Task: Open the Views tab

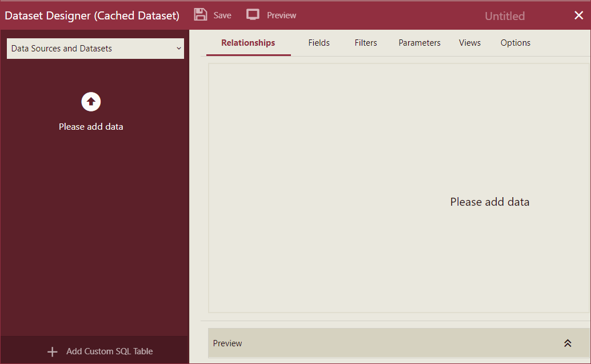Action: (469, 42)
